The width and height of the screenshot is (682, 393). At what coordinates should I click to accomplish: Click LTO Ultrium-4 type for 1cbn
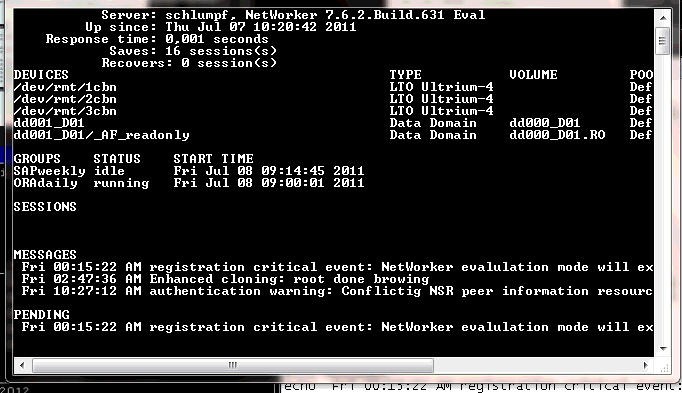coord(441,87)
